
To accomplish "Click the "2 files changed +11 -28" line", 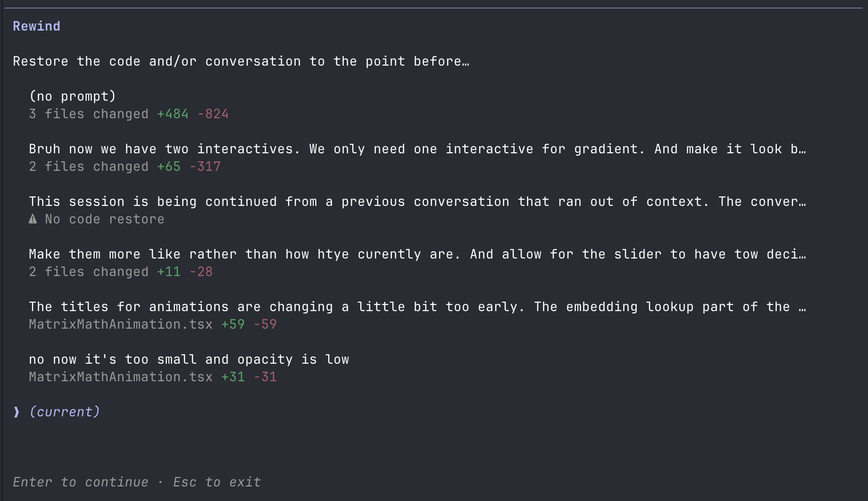I will point(121,272).
